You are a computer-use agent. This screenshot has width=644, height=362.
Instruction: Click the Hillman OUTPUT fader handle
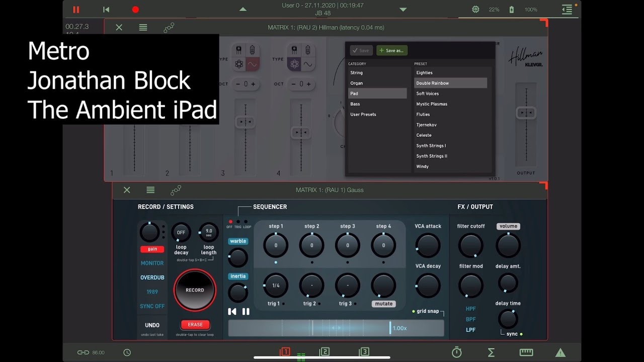[526, 113]
